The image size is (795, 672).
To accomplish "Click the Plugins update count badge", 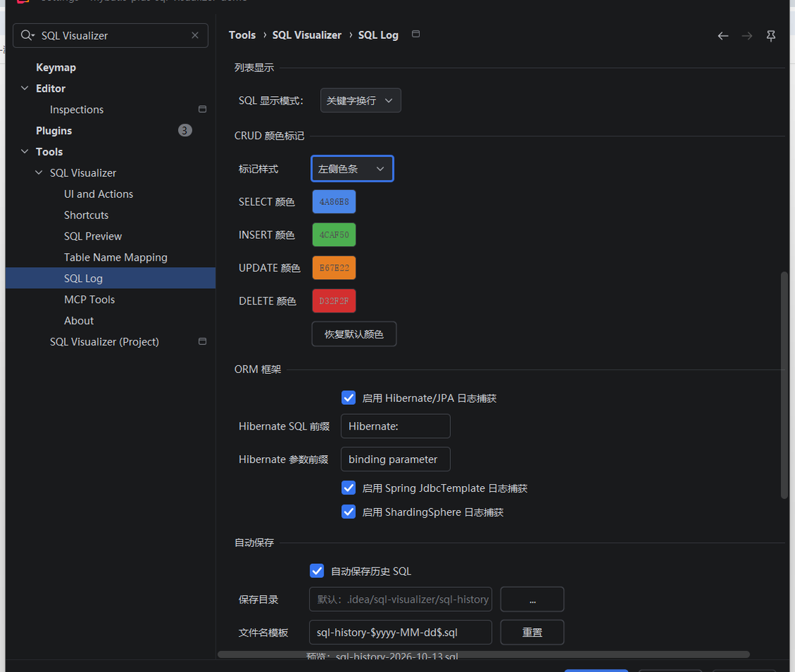I will tap(185, 130).
